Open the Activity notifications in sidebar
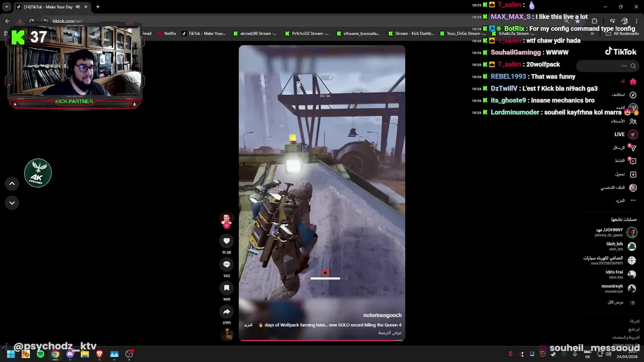Screen dimensions: 644x362 pyautogui.click(x=633, y=161)
